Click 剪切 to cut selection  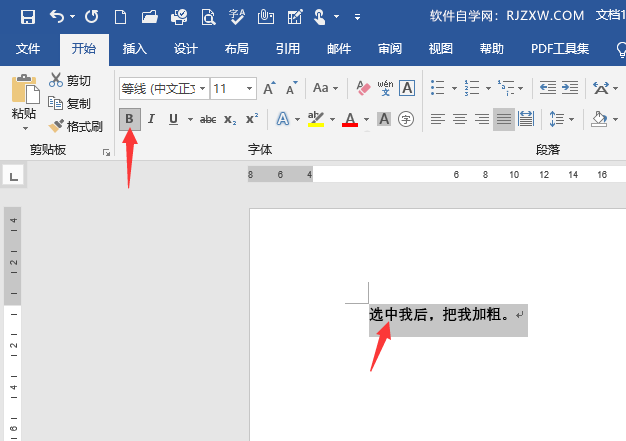coord(70,80)
